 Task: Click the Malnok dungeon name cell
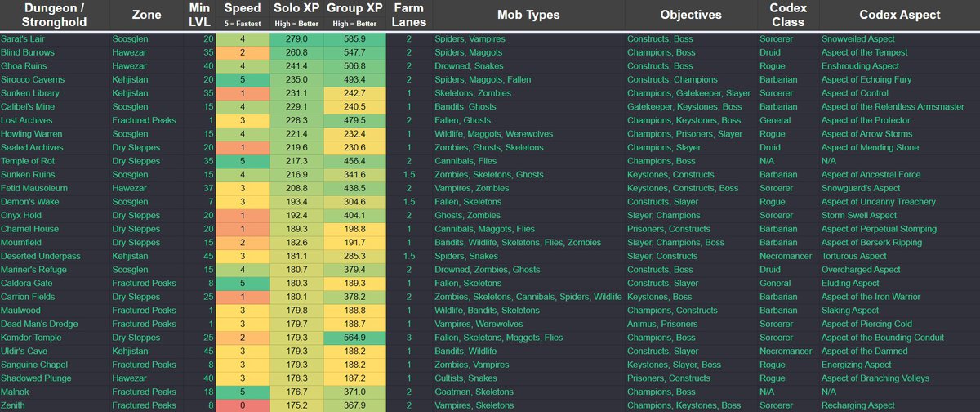(x=55, y=392)
